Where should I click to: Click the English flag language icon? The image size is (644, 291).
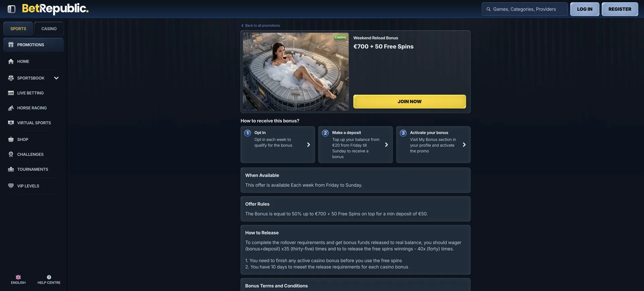(18, 277)
